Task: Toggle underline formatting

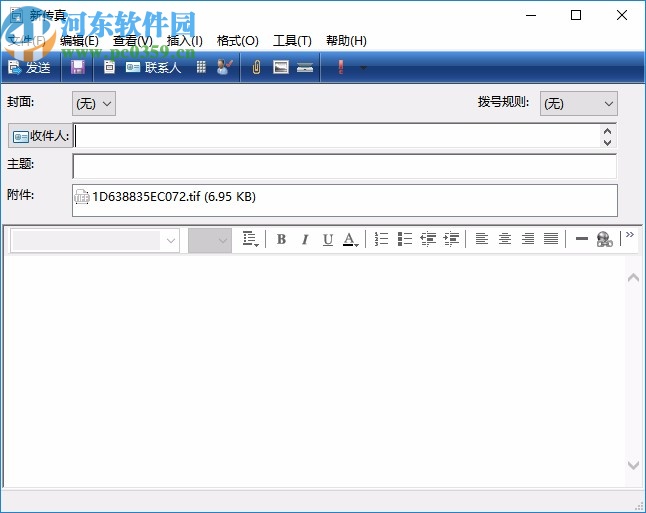Action: point(328,239)
